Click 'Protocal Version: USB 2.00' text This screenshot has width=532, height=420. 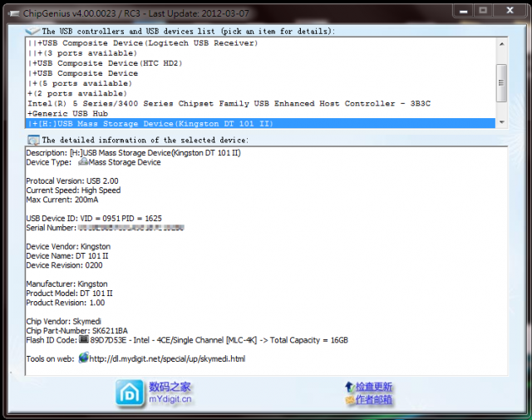tap(72, 181)
